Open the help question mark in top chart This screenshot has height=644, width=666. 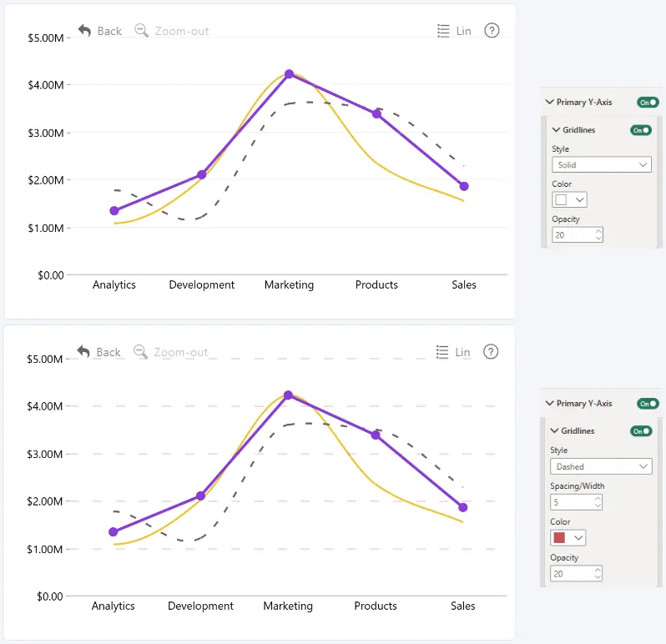492,31
